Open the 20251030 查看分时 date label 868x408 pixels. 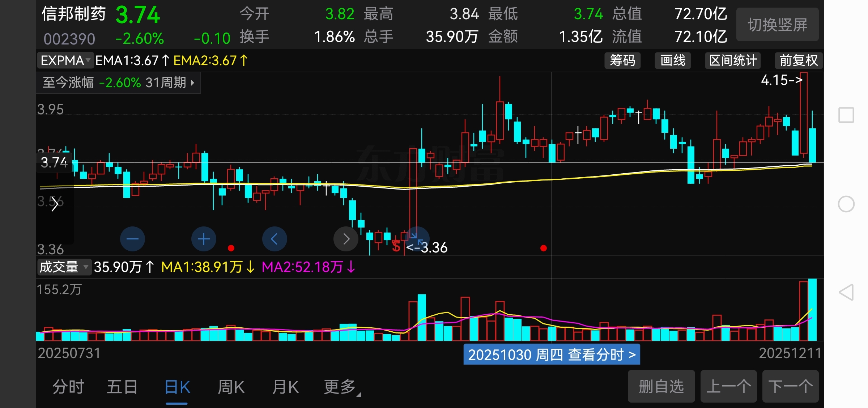click(552, 354)
